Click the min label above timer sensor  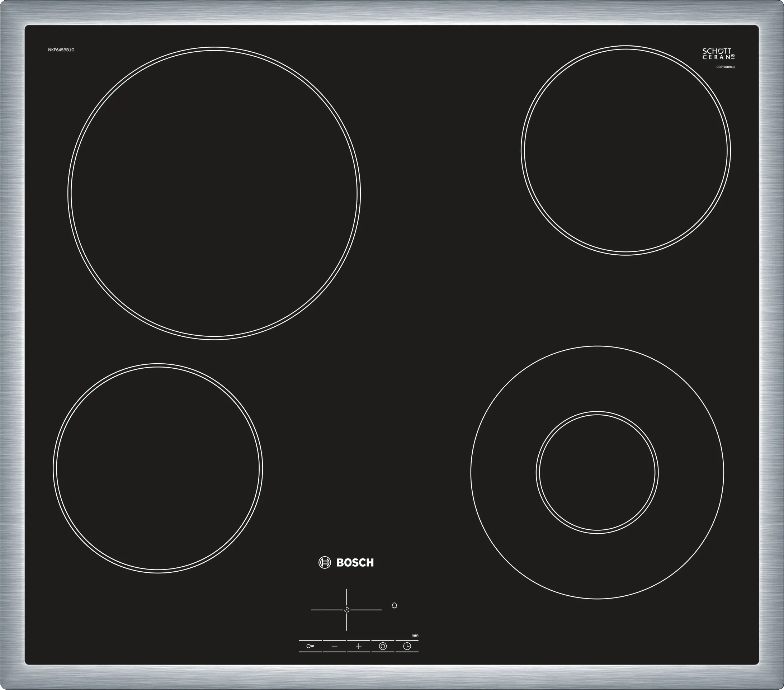point(415,635)
